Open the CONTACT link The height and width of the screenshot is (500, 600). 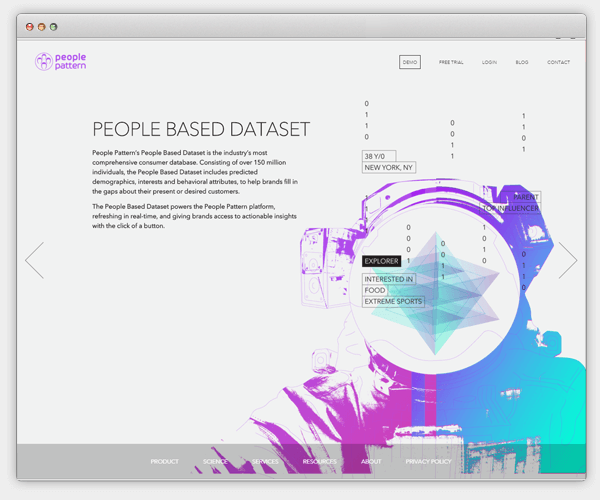click(558, 62)
